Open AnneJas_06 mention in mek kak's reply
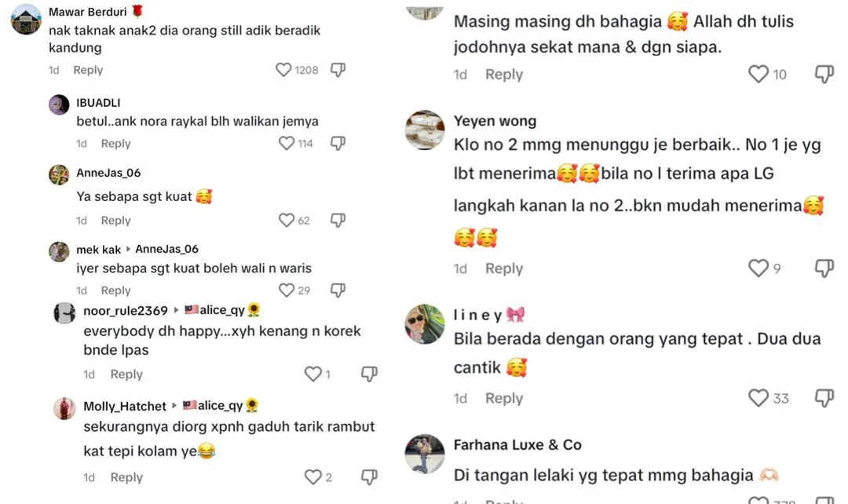The height and width of the screenshot is (504, 848). click(x=166, y=249)
